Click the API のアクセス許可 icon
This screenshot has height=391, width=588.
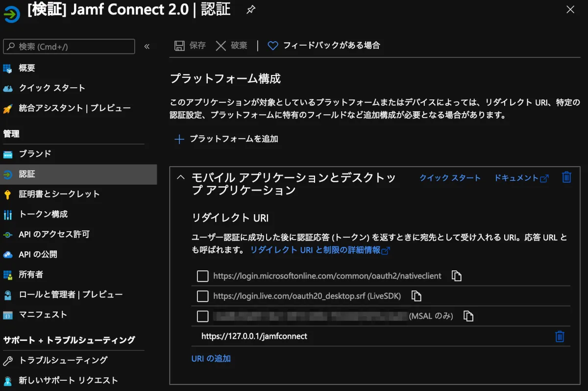(x=7, y=235)
